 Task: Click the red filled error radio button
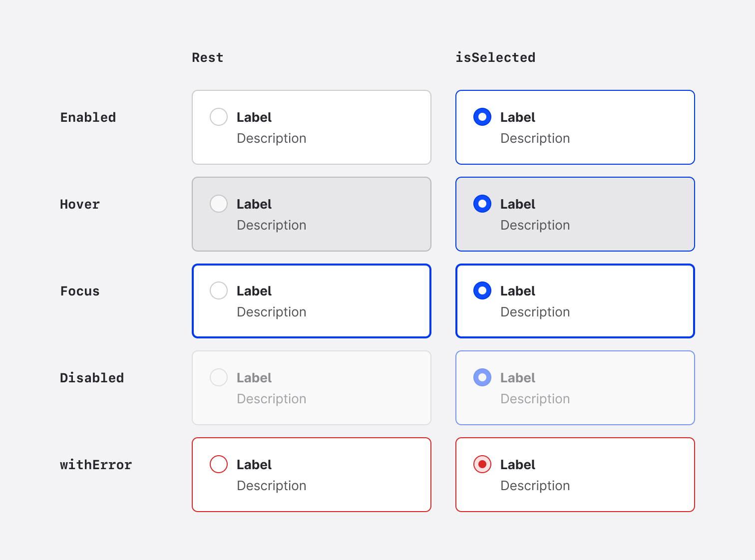coord(482,464)
